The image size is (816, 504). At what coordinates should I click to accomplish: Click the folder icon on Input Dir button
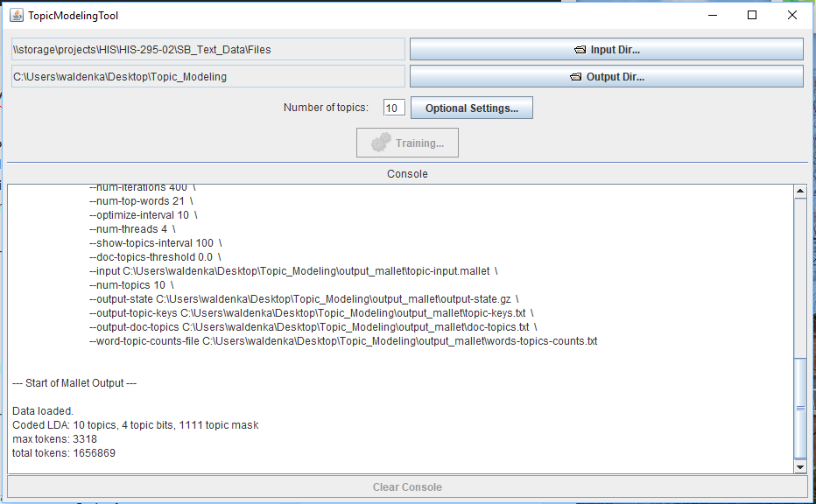tap(579, 50)
